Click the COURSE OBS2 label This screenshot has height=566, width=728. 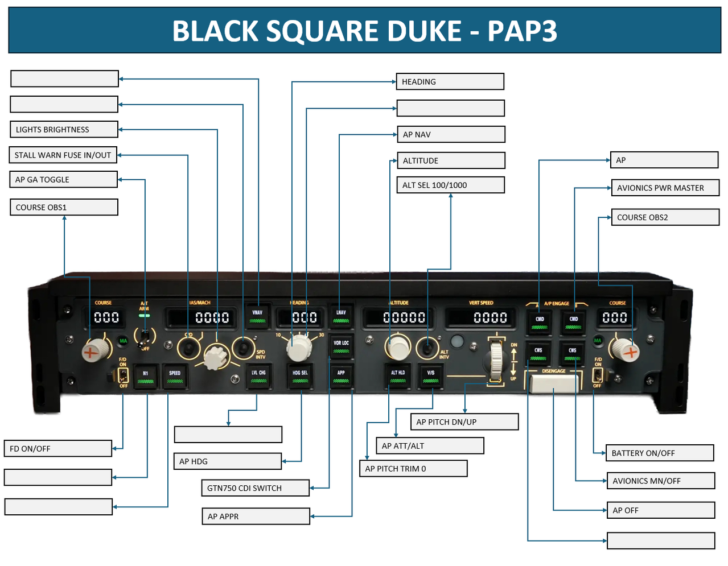(x=665, y=217)
